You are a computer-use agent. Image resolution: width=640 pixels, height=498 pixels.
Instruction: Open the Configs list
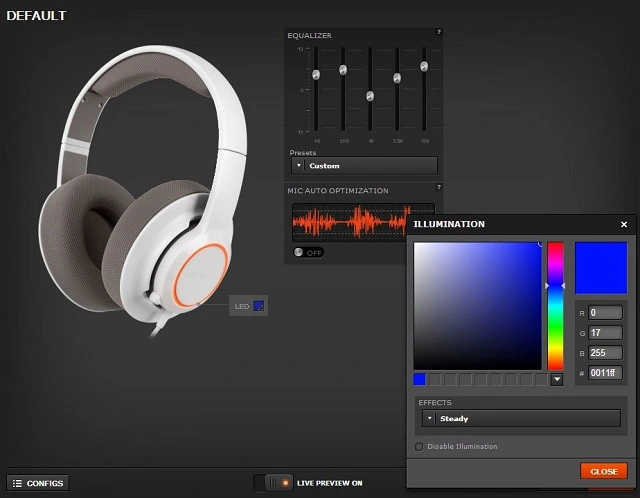coord(38,483)
